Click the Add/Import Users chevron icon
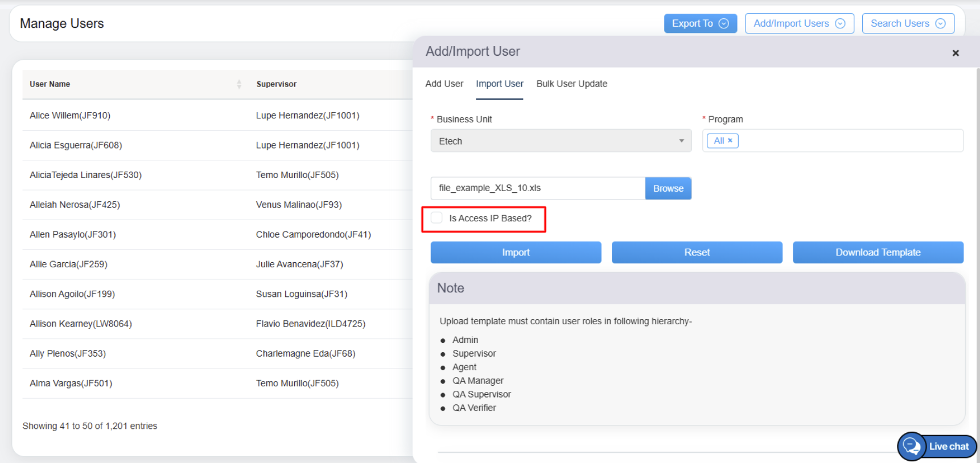 [840, 23]
